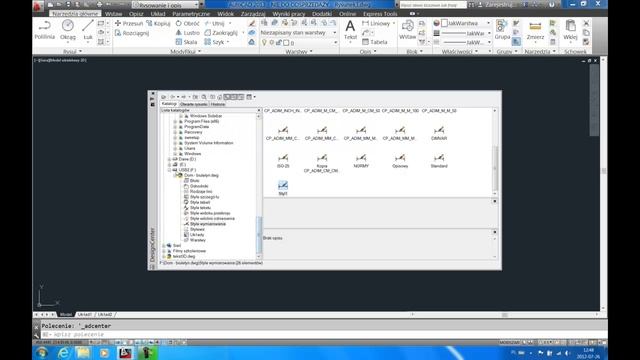Select Bloki node in tree
Viewport: 640px width, 360px height.
point(194,181)
